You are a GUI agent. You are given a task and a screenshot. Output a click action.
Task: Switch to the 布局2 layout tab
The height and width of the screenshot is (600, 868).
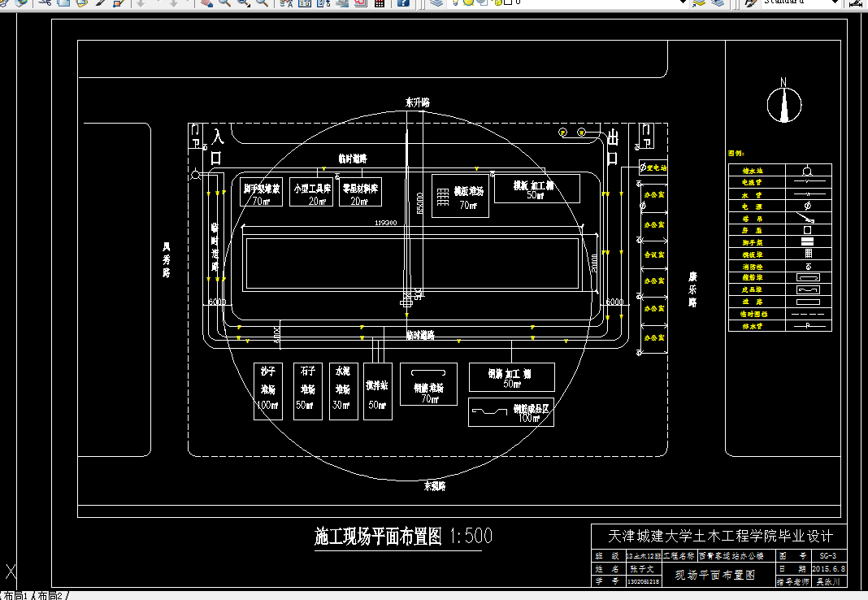click(x=50, y=594)
